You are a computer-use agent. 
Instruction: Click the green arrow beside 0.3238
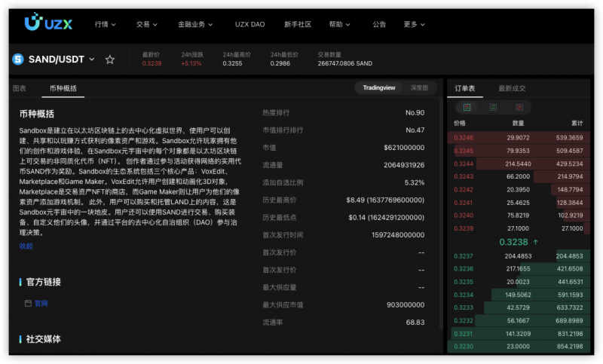click(535, 242)
